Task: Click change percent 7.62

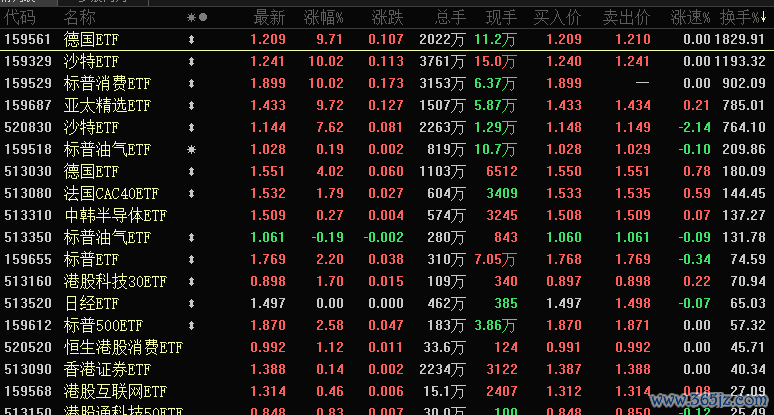Action: coord(330,127)
